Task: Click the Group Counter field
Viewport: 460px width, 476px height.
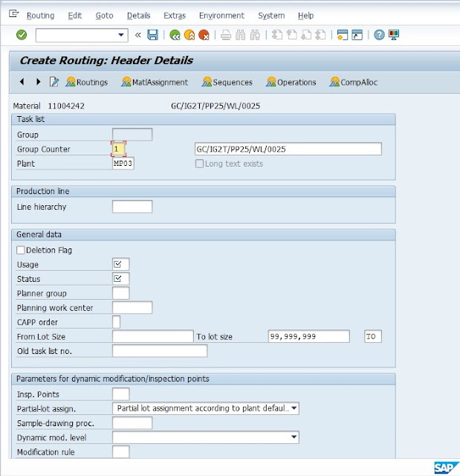Action: pos(119,149)
